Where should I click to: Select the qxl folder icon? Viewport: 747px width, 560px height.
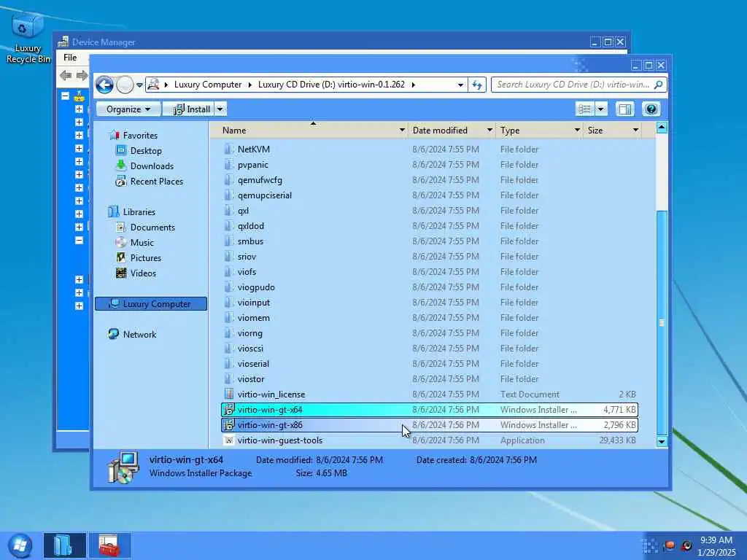229,211
